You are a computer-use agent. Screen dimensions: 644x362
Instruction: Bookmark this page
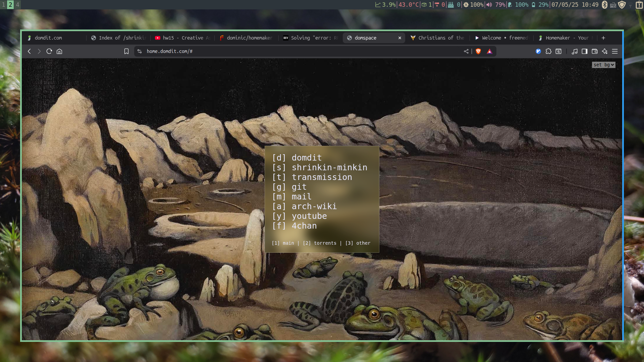pos(126,51)
